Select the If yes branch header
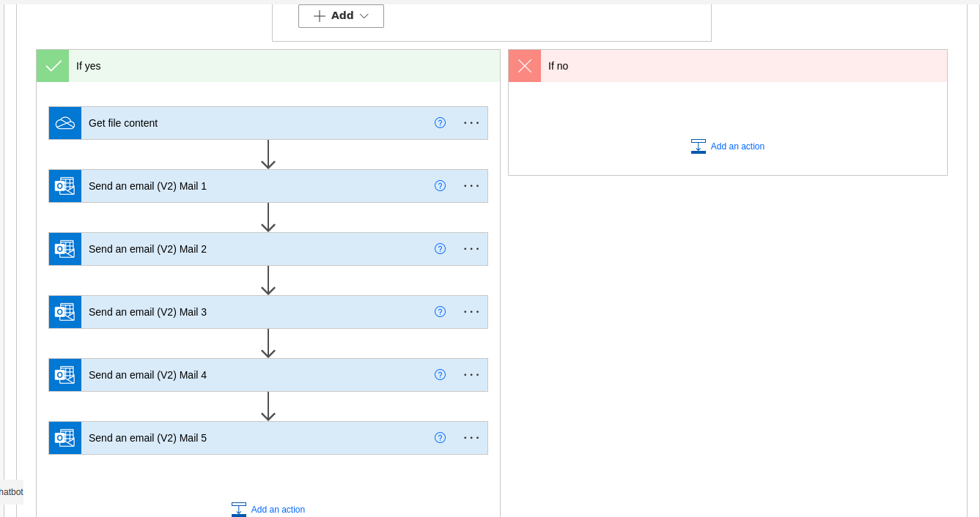This screenshot has width=980, height=517. 268,66
